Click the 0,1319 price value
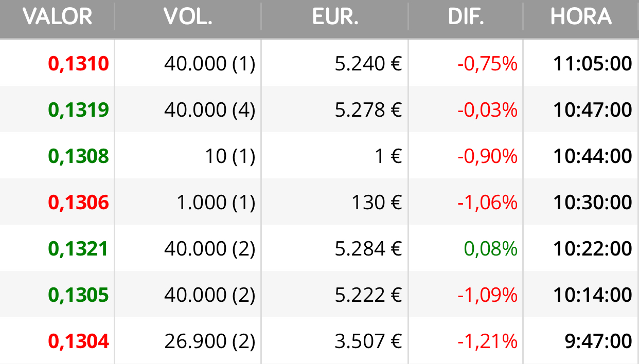The width and height of the screenshot is (639, 364). point(79,110)
